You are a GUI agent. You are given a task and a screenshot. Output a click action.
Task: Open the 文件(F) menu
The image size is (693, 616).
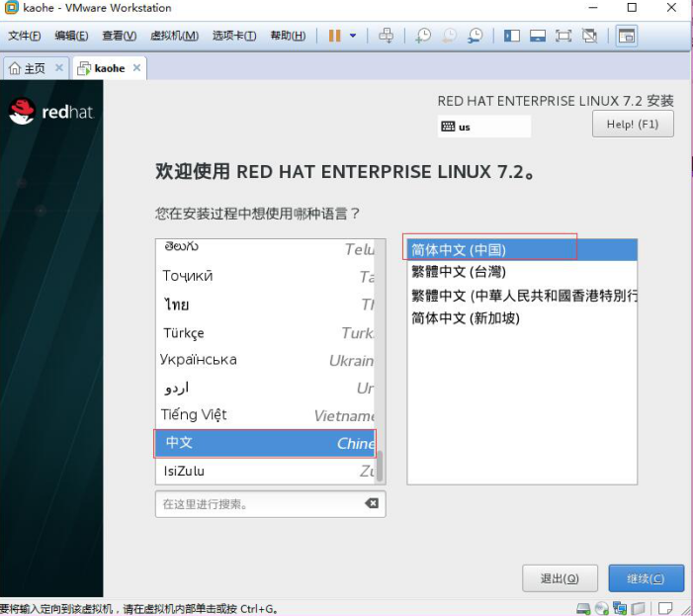25,36
